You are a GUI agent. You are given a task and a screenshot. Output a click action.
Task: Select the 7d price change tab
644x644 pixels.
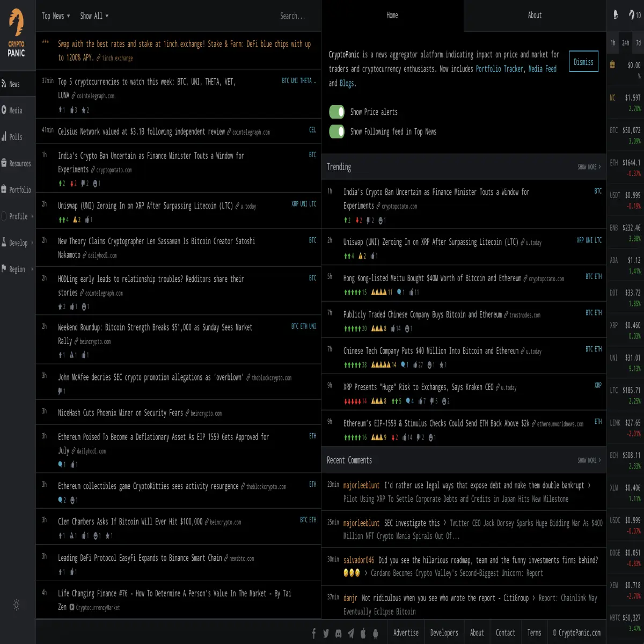pyautogui.click(x=638, y=42)
